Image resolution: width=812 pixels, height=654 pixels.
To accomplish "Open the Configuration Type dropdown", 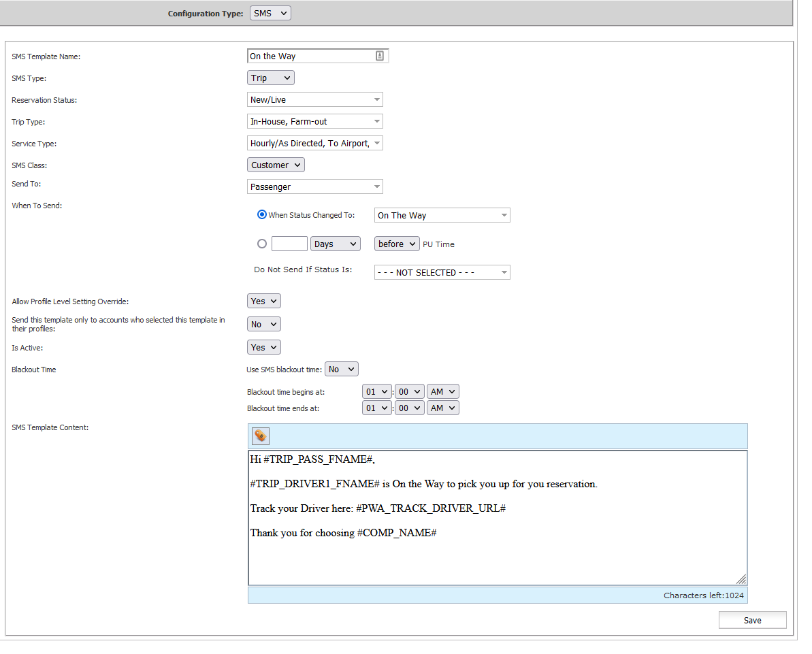I will coord(270,13).
